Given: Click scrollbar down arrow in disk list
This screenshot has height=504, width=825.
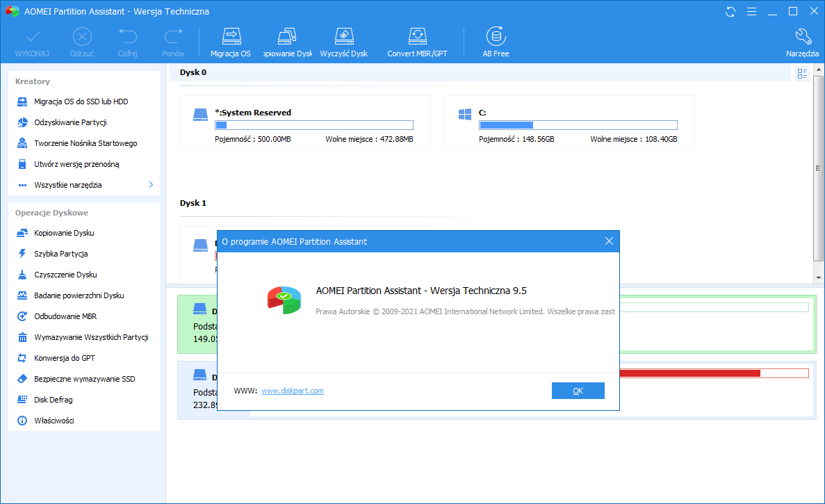Looking at the screenshot, I should click(818, 278).
